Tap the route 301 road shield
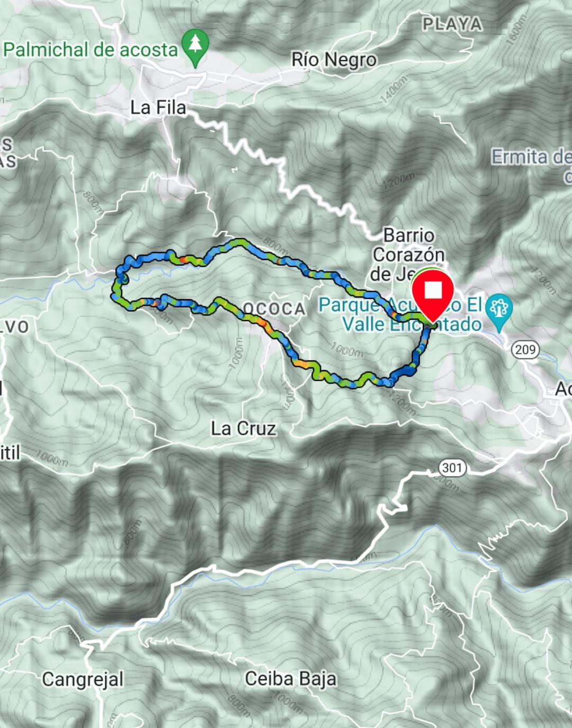Viewport: 572px width, 728px height. pos(452,468)
